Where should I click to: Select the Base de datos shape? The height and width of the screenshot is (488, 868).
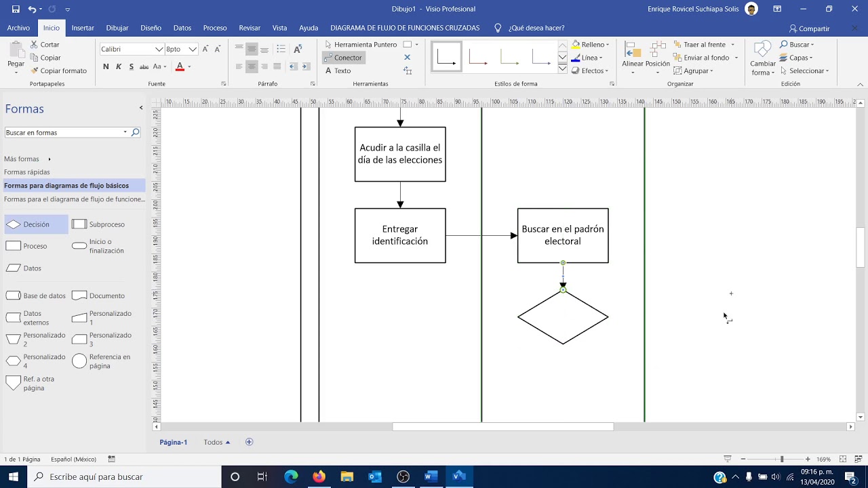click(x=35, y=296)
